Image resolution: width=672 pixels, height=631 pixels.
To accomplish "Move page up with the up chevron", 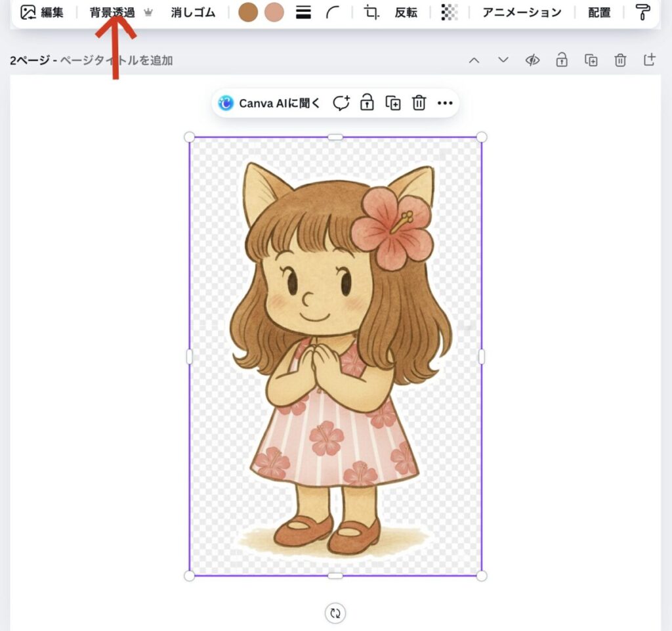I will point(474,60).
